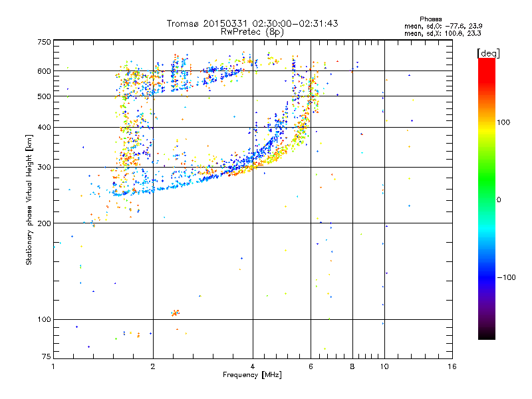Click the plot title "Tromsø 20150331 02:30:00-02:31:43"
The image size is (532, 399).
click(252, 23)
